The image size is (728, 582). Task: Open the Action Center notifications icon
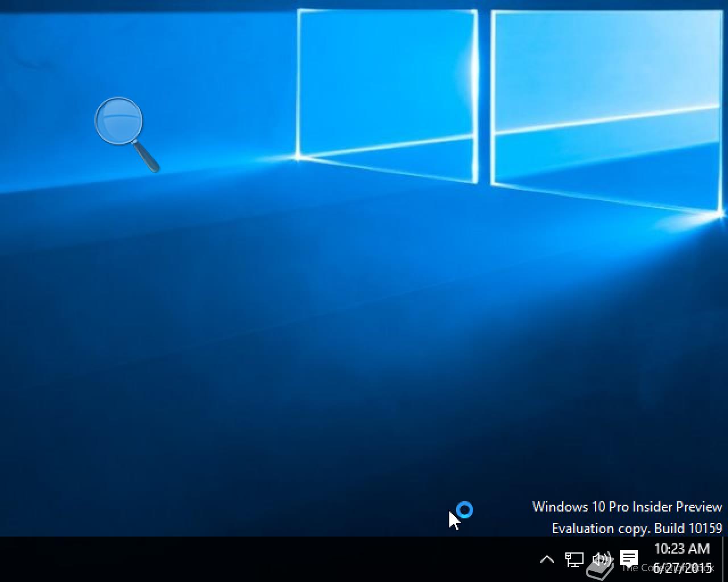pos(629,559)
